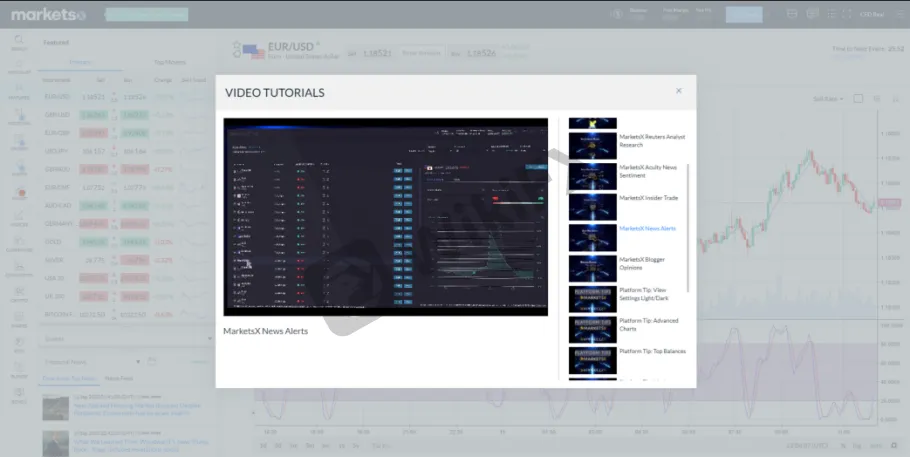
Task: Open Top Balances tip thumbnail
Action: tap(593, 360)
